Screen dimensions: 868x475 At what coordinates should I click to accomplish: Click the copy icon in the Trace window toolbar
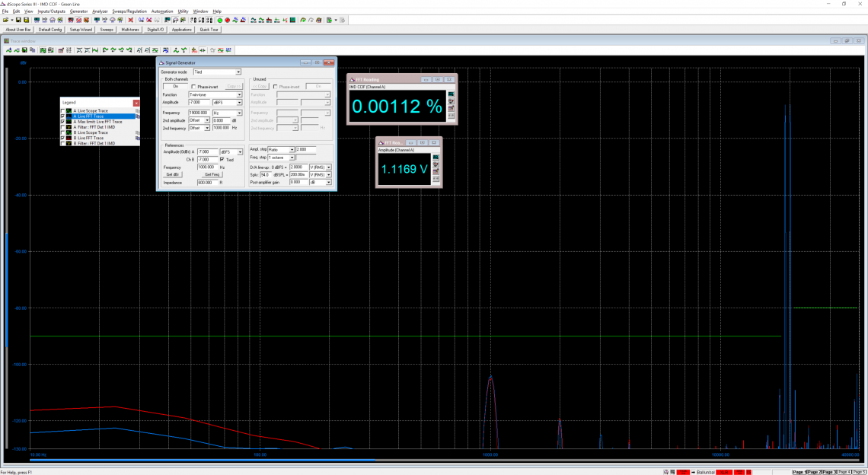tap(33, 50)
